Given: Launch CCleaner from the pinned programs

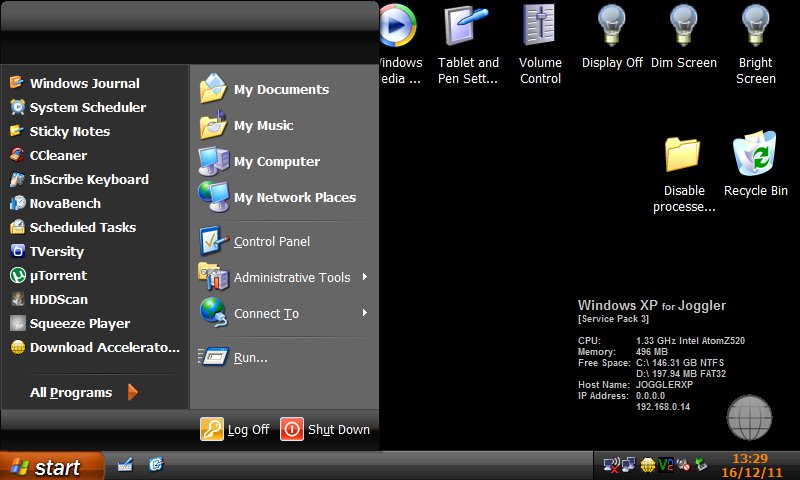Looking at the screenshot, I should 94,155.
